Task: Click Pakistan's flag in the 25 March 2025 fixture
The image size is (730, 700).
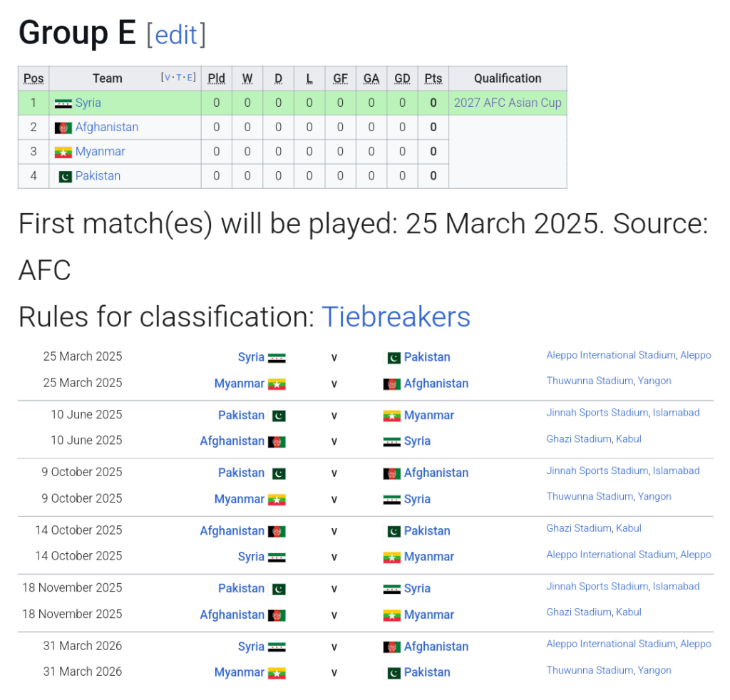Action: (x=393, y=358)
